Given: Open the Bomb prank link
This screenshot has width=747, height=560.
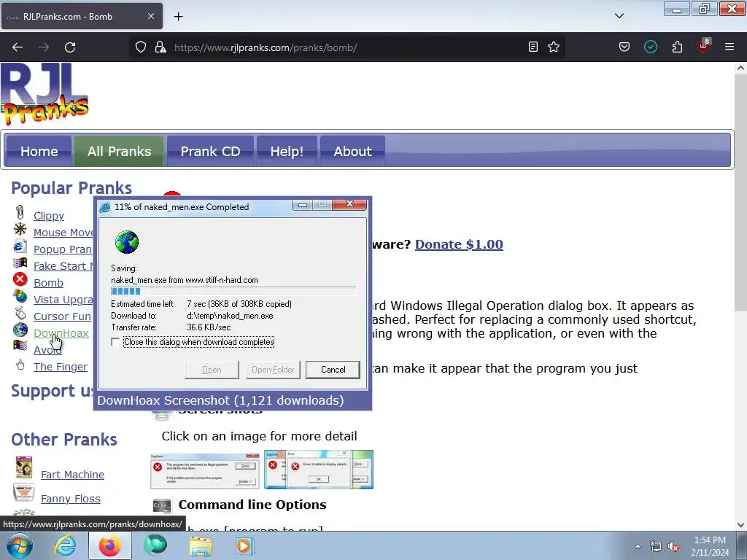Looking at the screenshot, I should point(48,283).
